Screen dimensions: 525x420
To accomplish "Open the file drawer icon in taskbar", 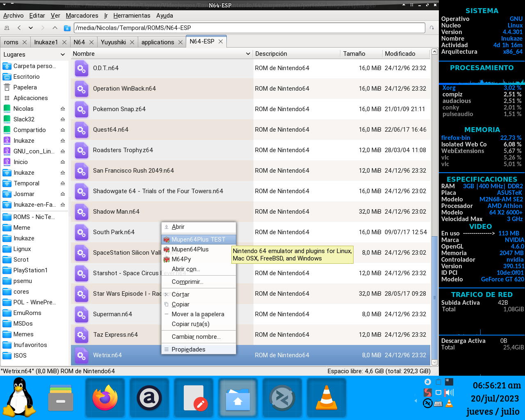I will (61, 398).
